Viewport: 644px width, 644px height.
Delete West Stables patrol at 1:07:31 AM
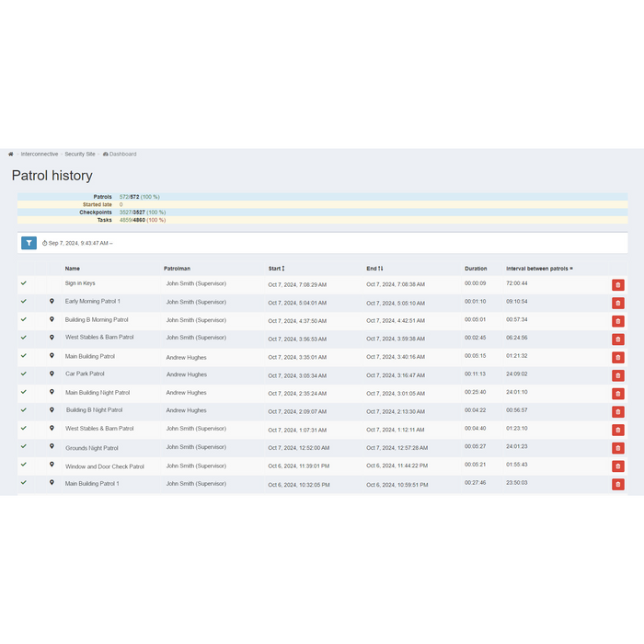618,430
